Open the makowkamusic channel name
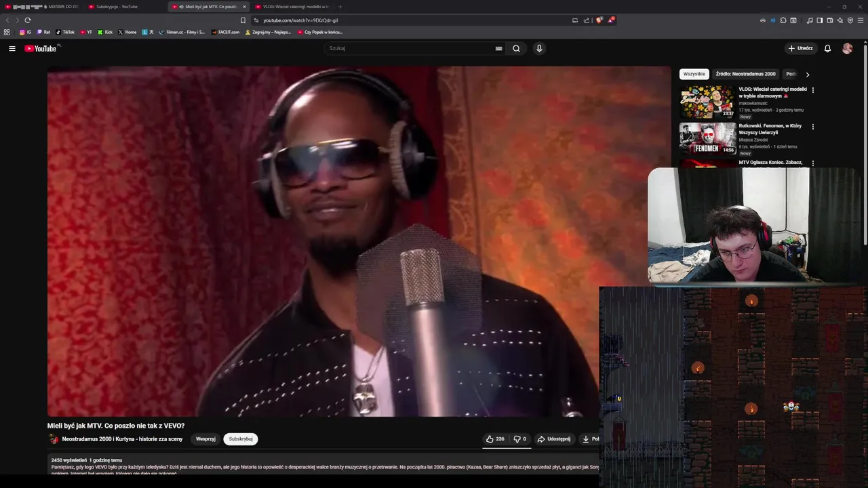 coord(753,103)
